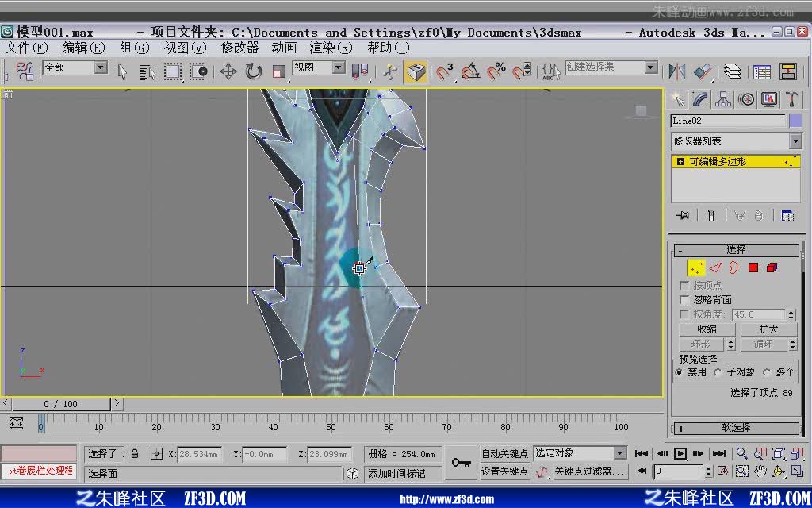Toggle the 3D Snaps magnet
This screenshot has width=812, height=508.
tap(444, 71)
